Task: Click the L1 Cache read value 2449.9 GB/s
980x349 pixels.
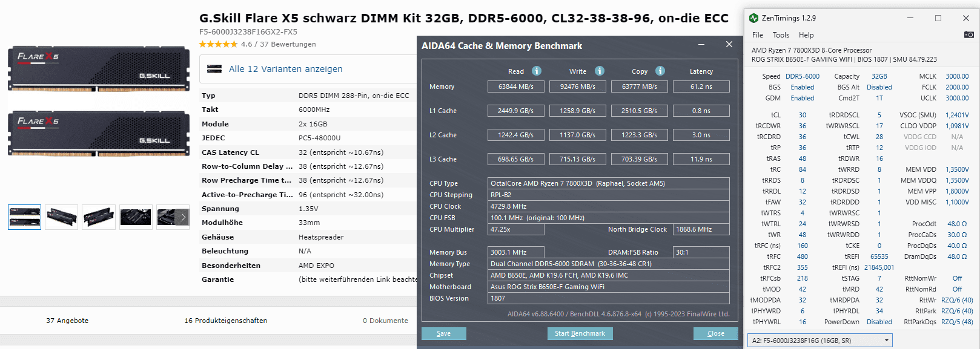Action: point(516,111)
